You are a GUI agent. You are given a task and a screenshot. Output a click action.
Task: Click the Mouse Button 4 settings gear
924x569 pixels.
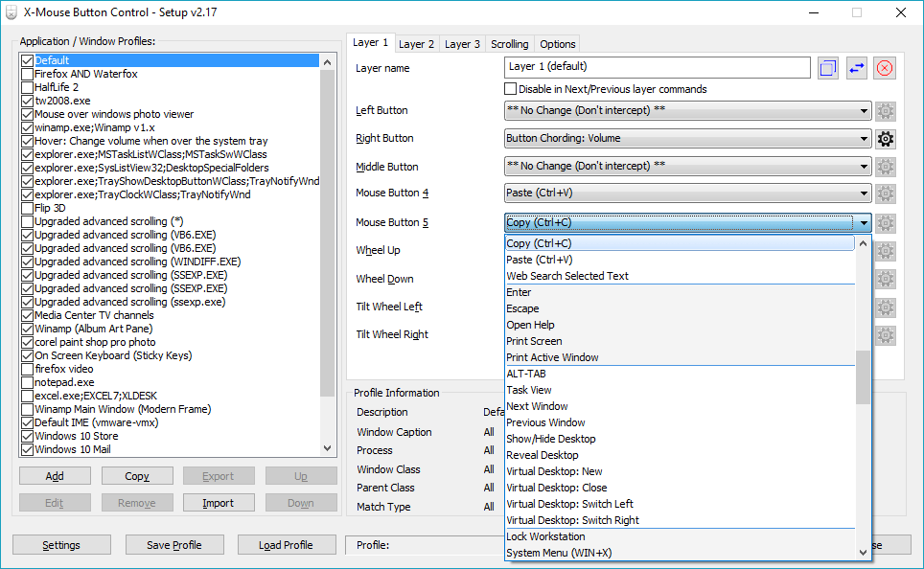click(885, 193)
